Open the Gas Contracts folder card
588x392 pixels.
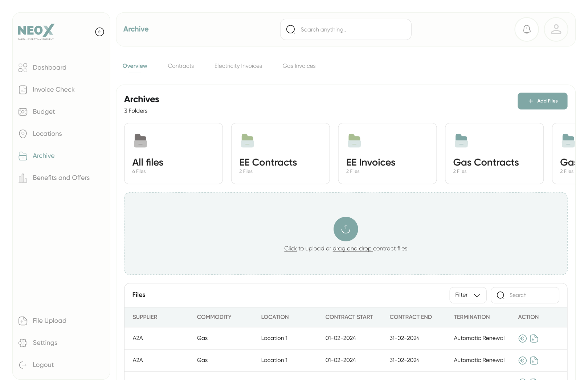pos(494,154)
